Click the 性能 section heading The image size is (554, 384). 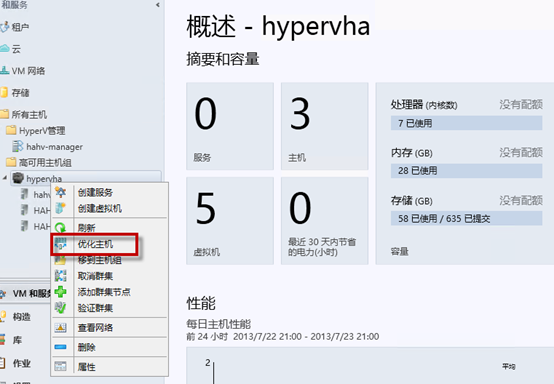point(201,303)
